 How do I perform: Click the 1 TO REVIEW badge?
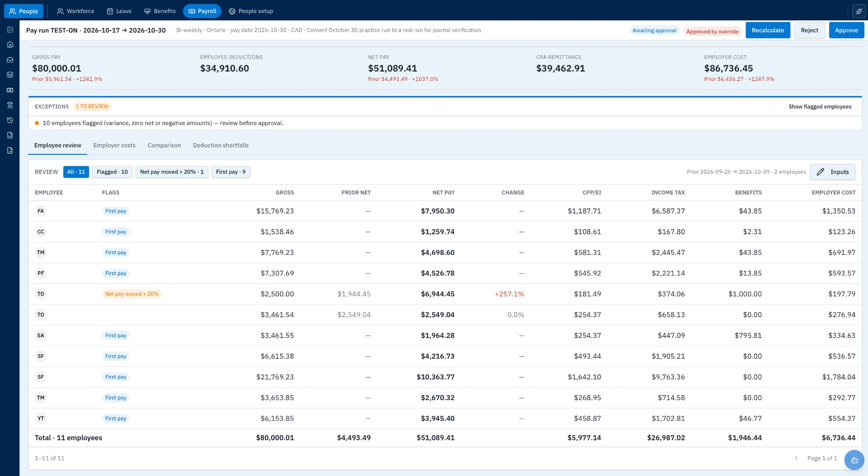[x=92, y=107]
